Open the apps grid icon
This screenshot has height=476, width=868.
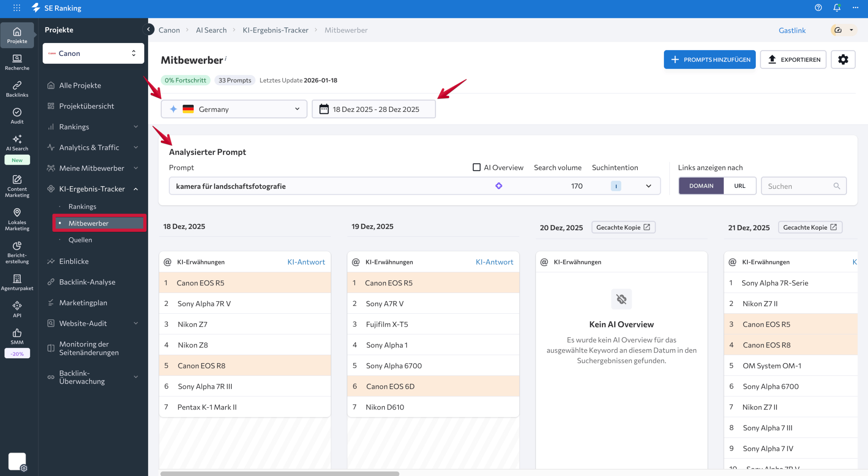point(17,8)
